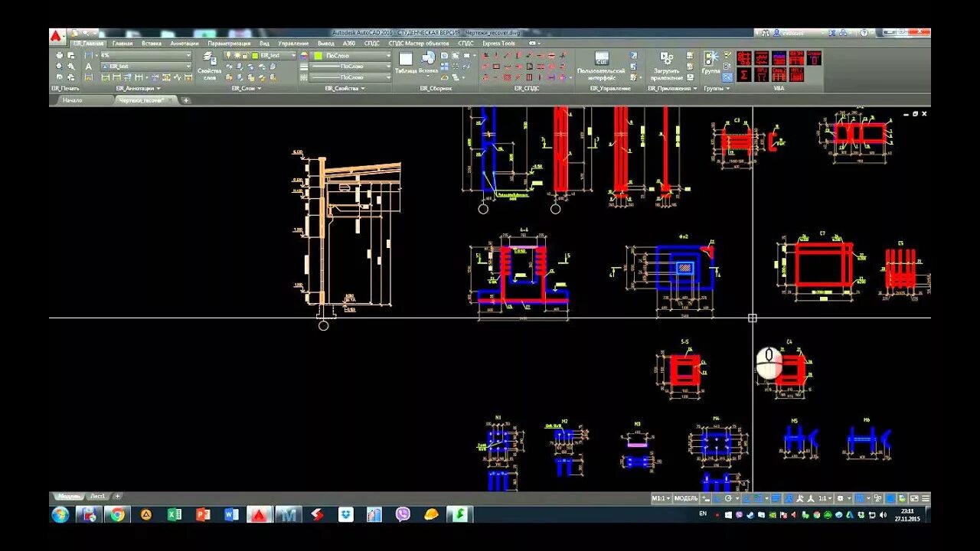Click the МОДЕЛЬ button in the status bar
980x551 pixels.
click(685, 497)
